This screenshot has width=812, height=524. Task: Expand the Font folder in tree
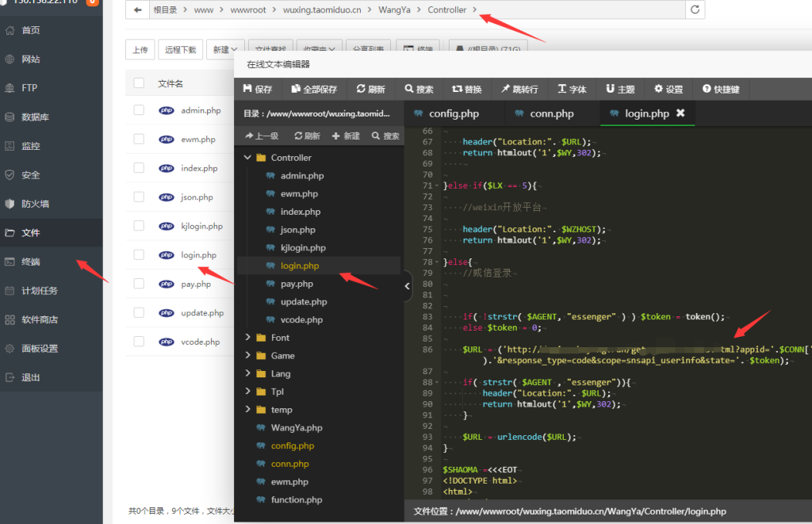click(247, 338)
